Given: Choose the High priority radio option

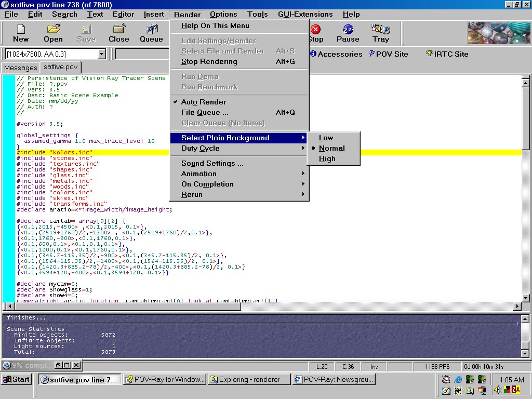Looking at the screenshot, I should pyautogui.click(x=327, y=158).
